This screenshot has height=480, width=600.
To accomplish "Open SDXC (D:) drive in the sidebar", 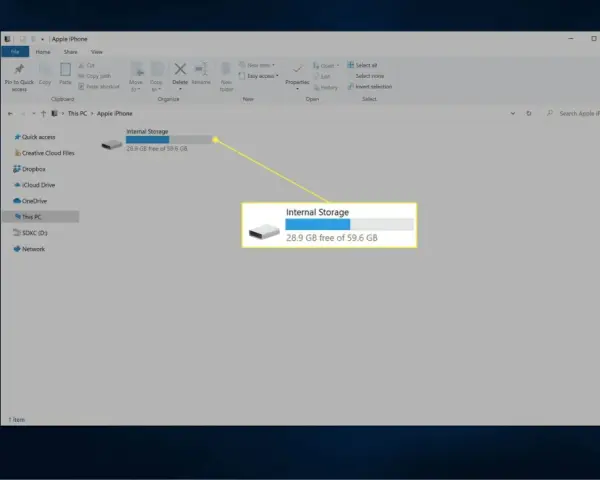I will click(x=30, y=233).
